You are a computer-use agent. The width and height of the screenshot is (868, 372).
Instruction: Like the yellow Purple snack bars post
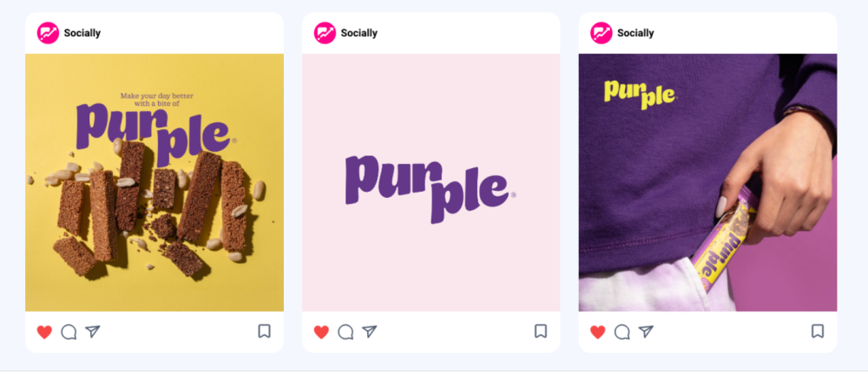[x=44, y=332]
